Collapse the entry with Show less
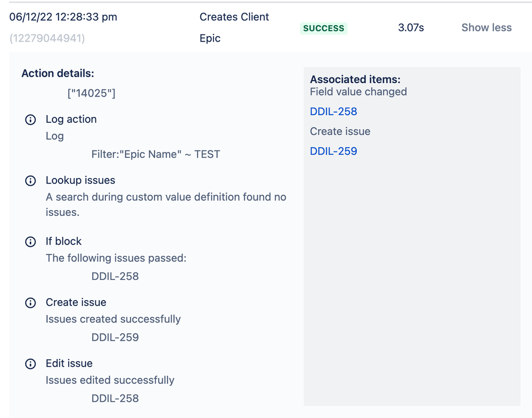 tap(486, 28)
